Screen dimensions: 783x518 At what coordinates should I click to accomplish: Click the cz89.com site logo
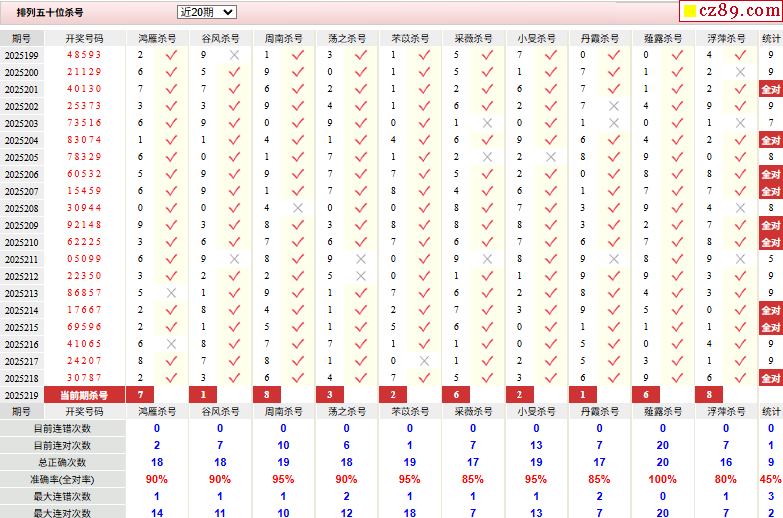[x=731, y=10]
